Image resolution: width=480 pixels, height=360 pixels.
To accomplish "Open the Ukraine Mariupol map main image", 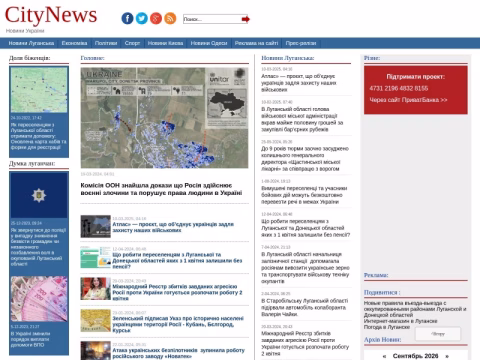I will pos(164,118).
